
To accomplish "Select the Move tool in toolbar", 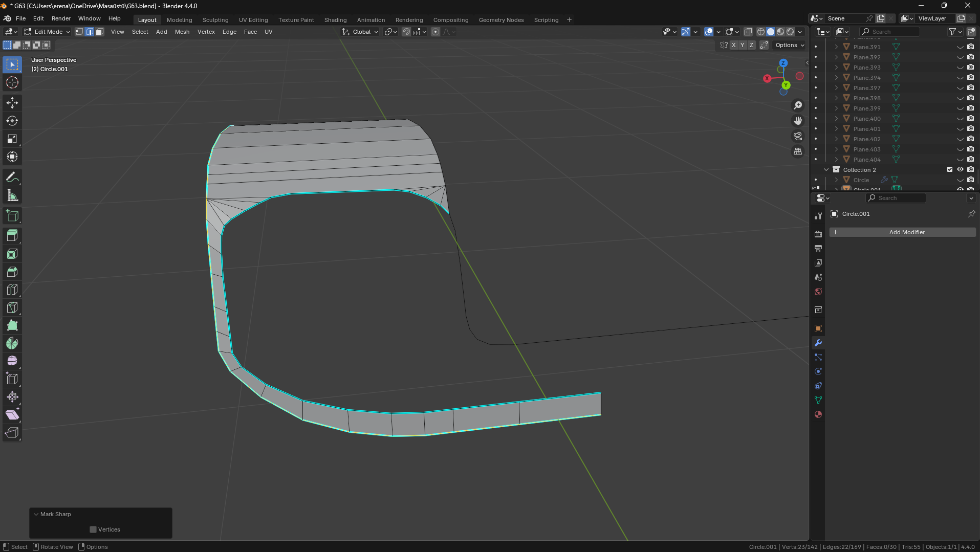I will (12, 103).
